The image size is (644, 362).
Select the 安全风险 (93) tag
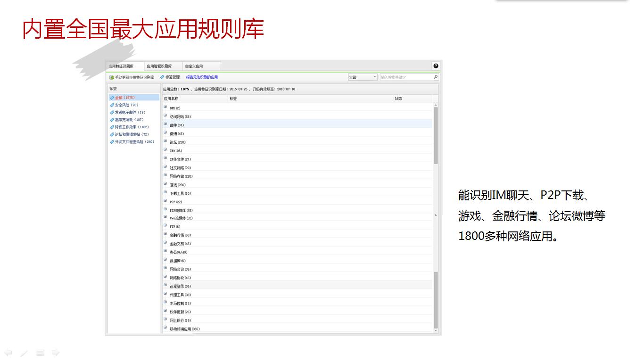(126, 105)
